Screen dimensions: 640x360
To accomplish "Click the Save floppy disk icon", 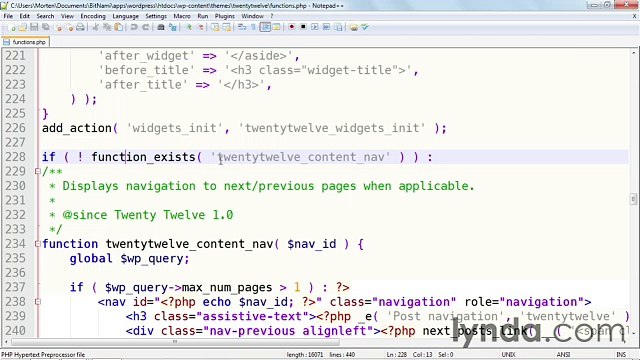I will (x=34, y=27).
